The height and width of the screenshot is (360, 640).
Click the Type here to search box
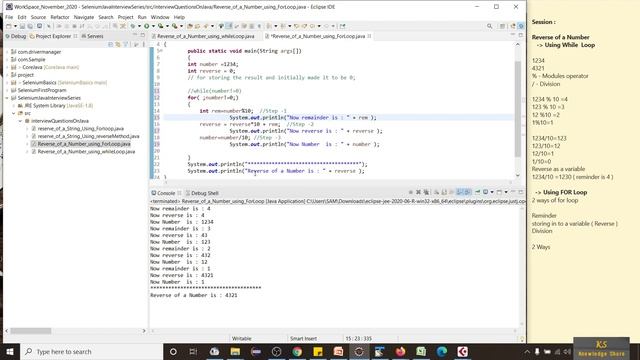(x=91, y=351)
